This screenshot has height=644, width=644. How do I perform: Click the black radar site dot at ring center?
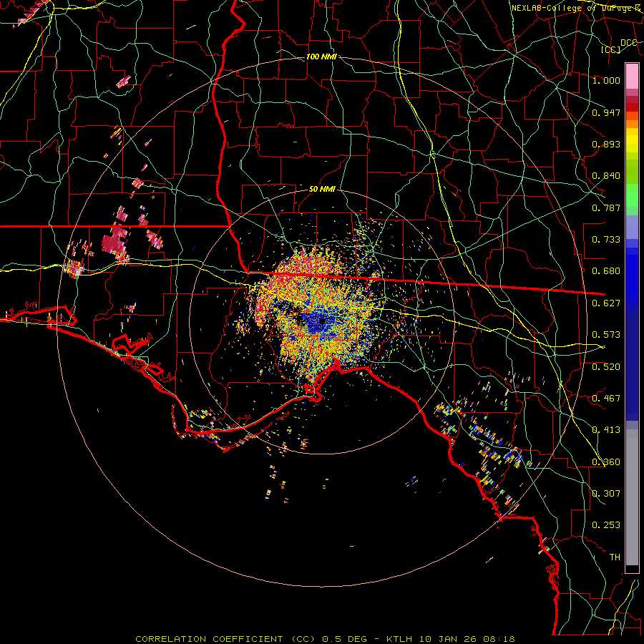[323, 321]
